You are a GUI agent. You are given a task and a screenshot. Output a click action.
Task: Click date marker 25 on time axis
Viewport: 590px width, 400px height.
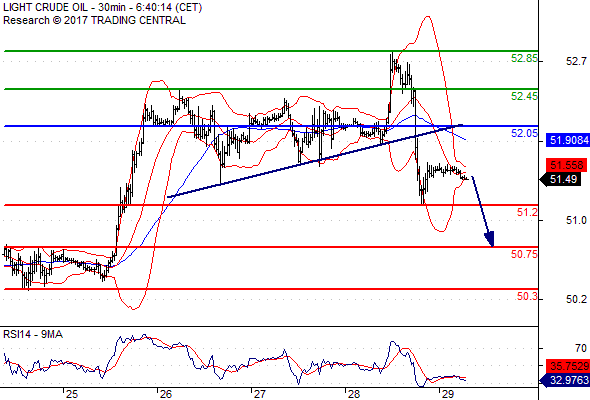point(71,394)
